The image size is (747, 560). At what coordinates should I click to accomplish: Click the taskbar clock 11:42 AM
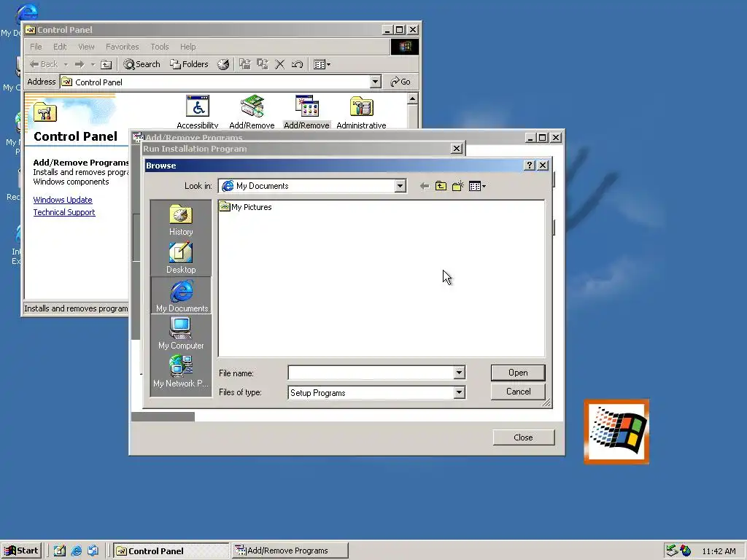(719, 551)
